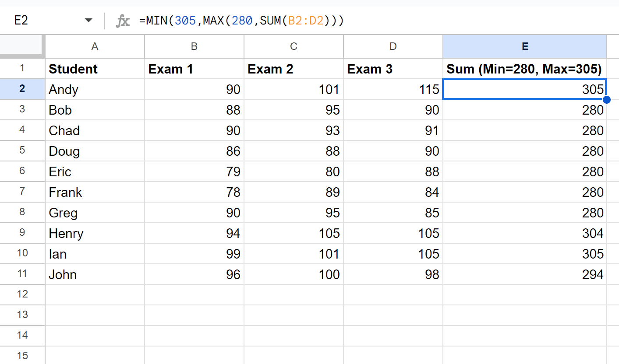Image resolution: width=619 pixels, height=364 pixels.
Task: Click Bob's sum value 280
Action: pyautogui.click(x=525, y=110)
